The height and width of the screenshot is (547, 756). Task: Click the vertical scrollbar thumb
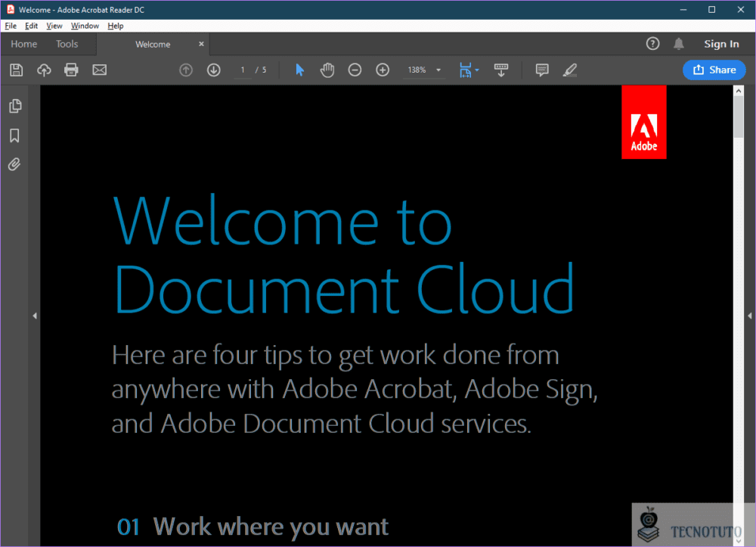coord(739,117)
